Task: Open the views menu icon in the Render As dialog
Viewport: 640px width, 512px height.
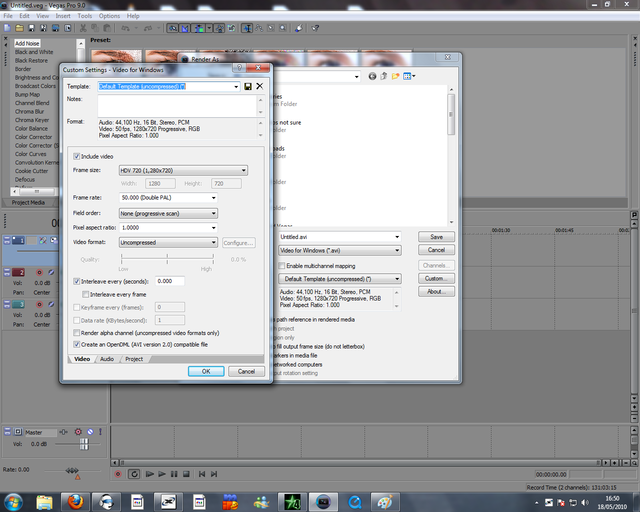Action: pos(409,76)
